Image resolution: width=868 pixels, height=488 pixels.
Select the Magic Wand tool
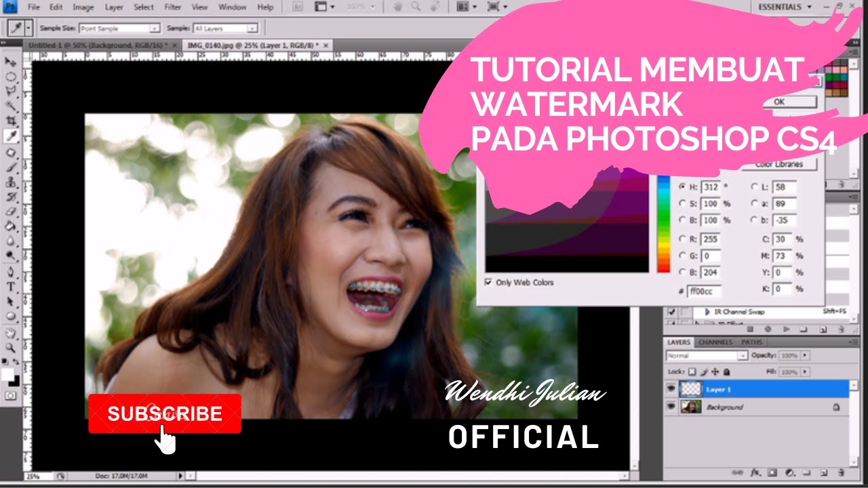tap(11, 106)
